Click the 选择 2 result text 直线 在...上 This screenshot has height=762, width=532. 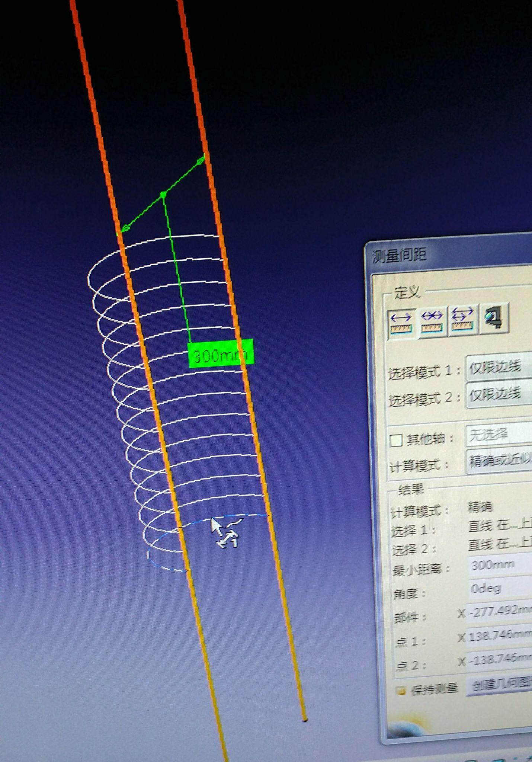(x=500, y=544)
